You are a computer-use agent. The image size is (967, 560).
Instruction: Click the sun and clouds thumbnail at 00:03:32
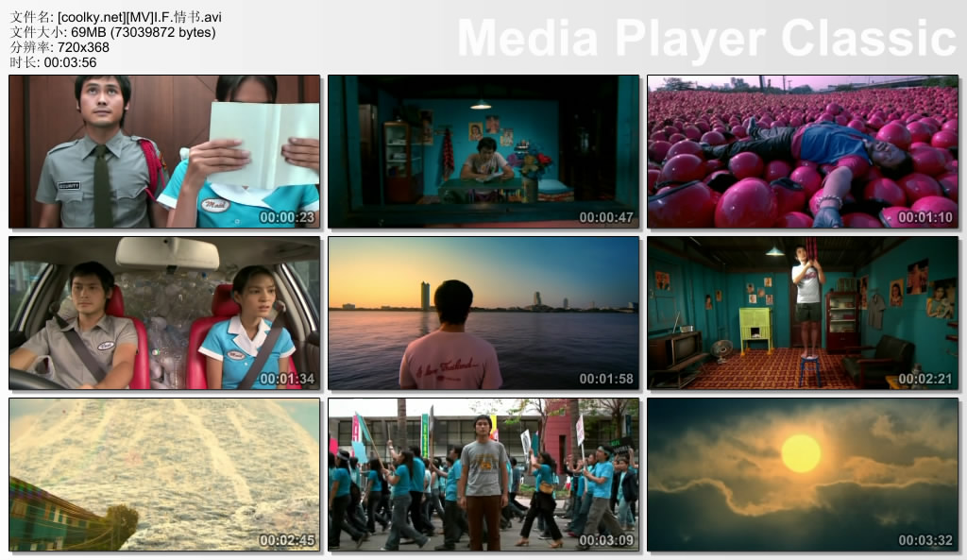click(803, 475)
